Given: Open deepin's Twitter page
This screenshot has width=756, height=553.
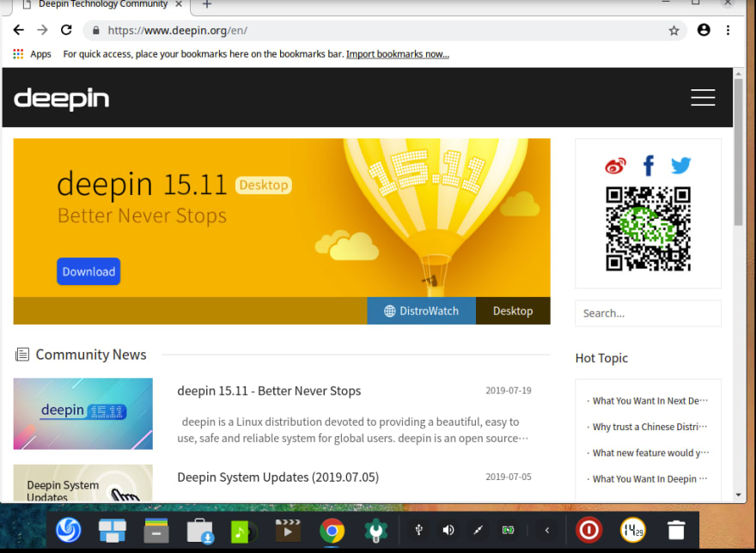Looking at the screenshot, I should tap(680, 166).
